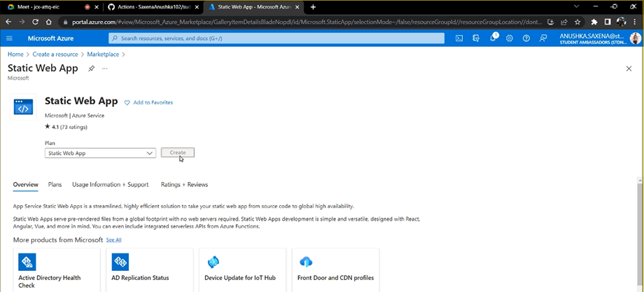This screenshot has height=292, width=644.
Task: Expand the Plan dropdown
Action: (x=100, y=153)
